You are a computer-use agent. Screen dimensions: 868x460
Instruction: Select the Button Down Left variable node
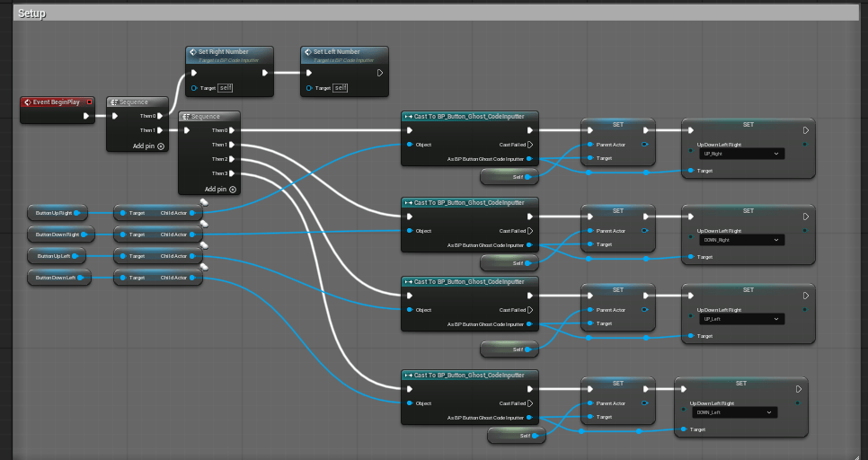pyautogui.click(x=58, y=278)
